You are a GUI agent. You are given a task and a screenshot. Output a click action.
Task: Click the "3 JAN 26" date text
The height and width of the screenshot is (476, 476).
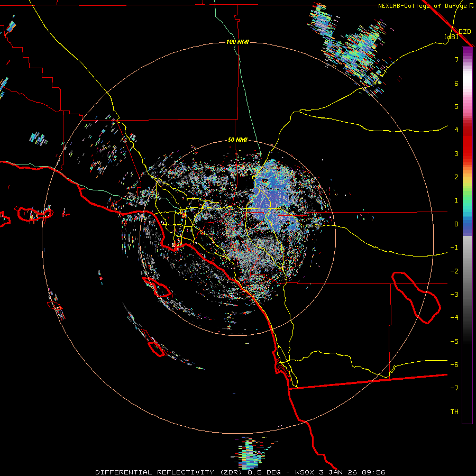(339, 472)
